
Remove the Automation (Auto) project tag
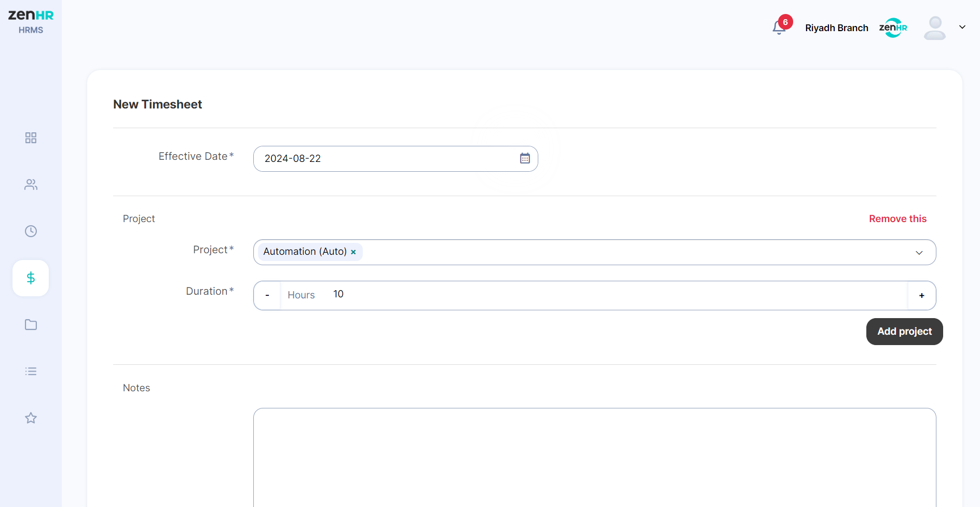pos(353,252)
